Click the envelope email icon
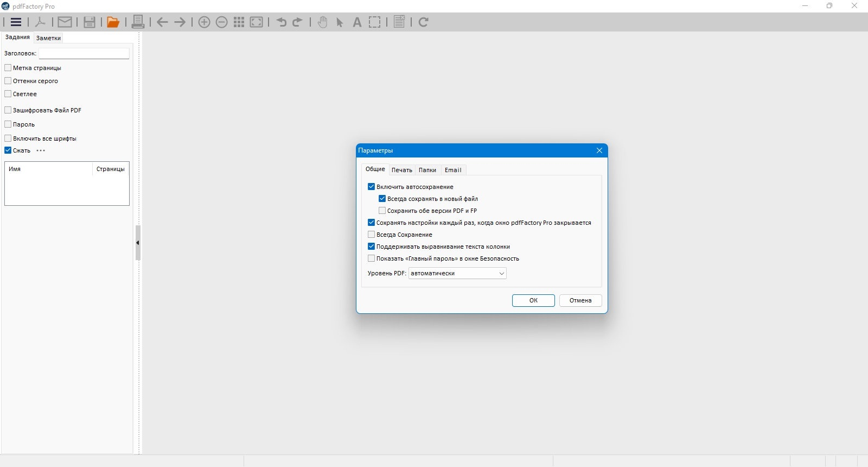 (65, 22)
